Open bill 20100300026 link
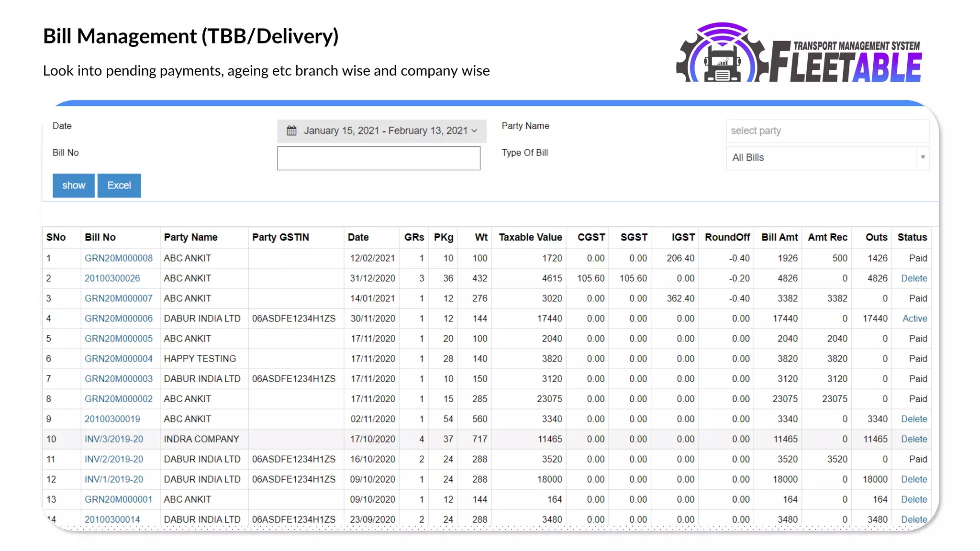The width and height of the screenshot is (980, 551). [x=112, y=278]
